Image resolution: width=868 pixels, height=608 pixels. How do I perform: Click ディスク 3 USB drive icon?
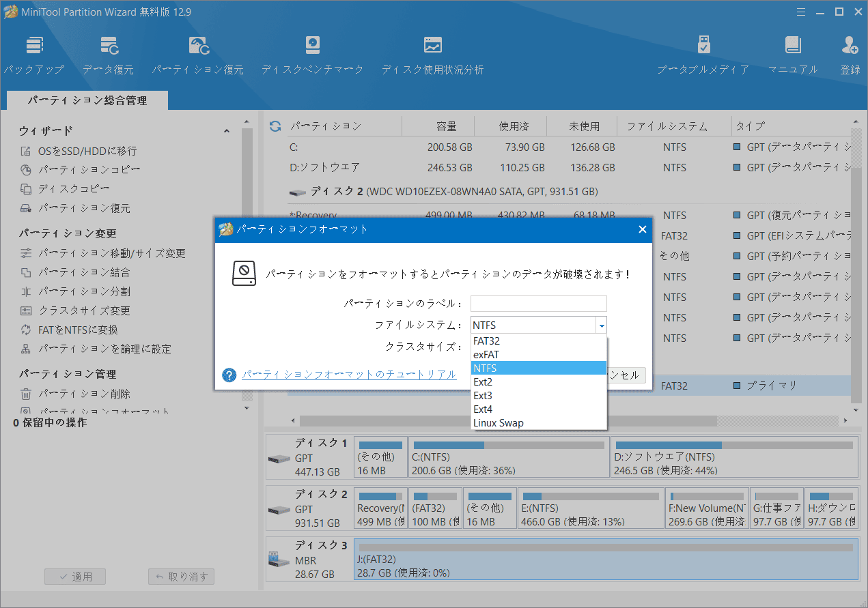tap(279, 560)
